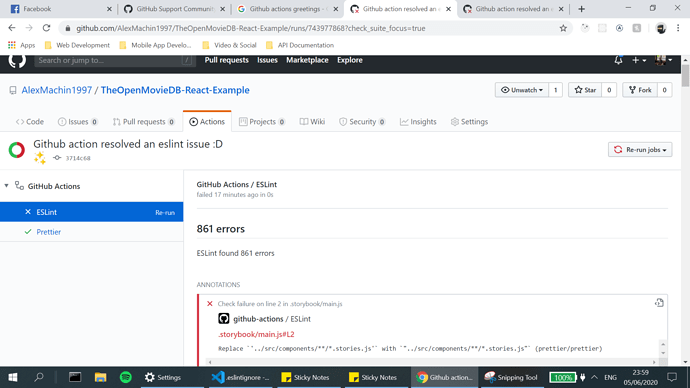690x388 pixels.
Task: Open the plus create-new dropdown in the header
Action: click(x=639, y=60)
